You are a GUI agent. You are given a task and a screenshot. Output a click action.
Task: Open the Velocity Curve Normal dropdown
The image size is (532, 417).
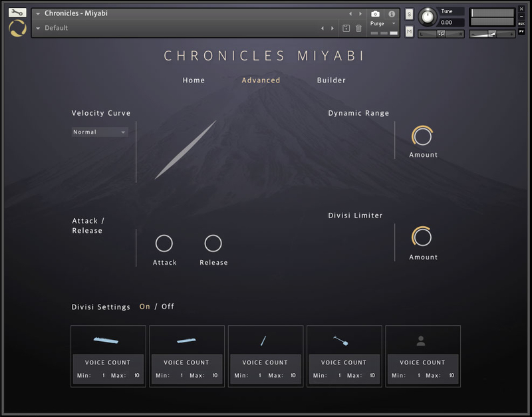[x=100, y=132]
